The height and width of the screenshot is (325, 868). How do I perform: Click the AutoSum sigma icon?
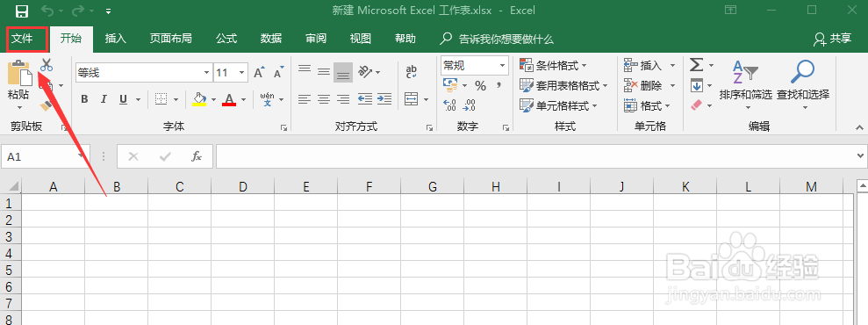click(x=696, y=66)
